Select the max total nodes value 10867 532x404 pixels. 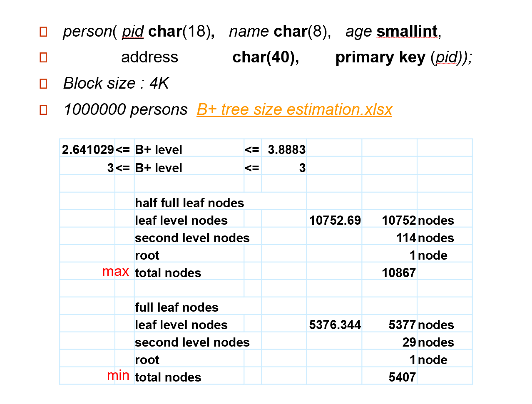(398, 273)
